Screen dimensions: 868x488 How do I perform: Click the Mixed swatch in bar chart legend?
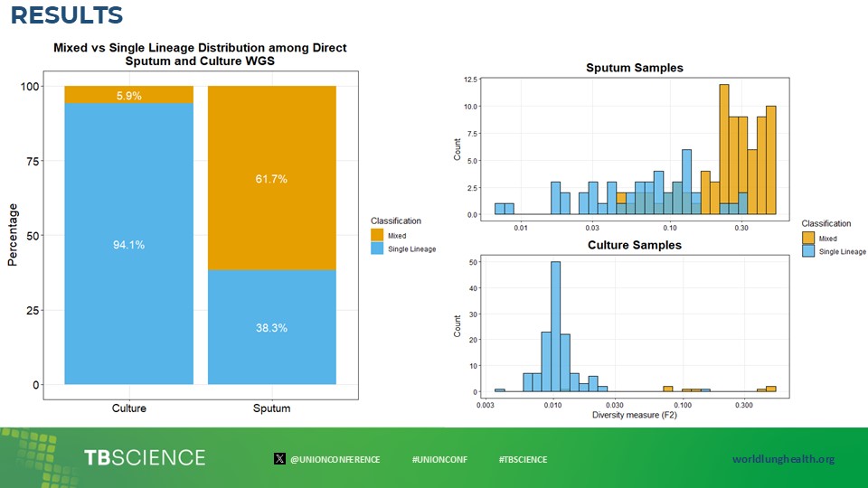click(377, 235)
